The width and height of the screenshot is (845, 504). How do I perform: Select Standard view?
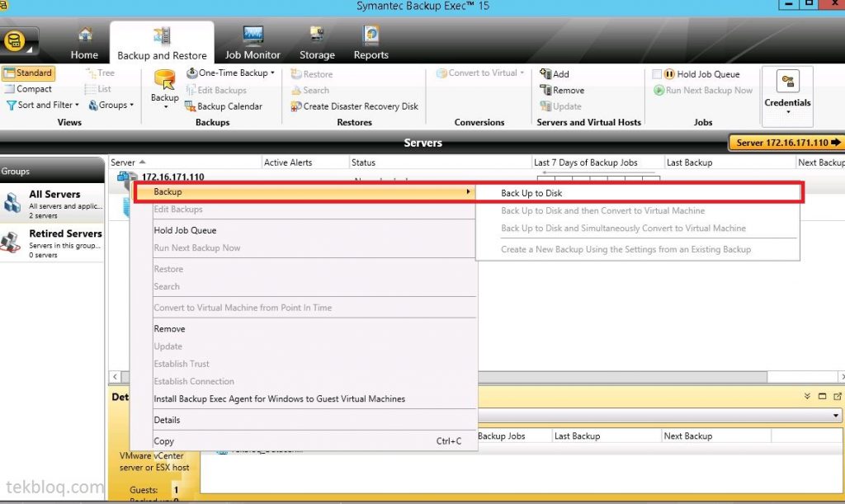tap(28, 73)
